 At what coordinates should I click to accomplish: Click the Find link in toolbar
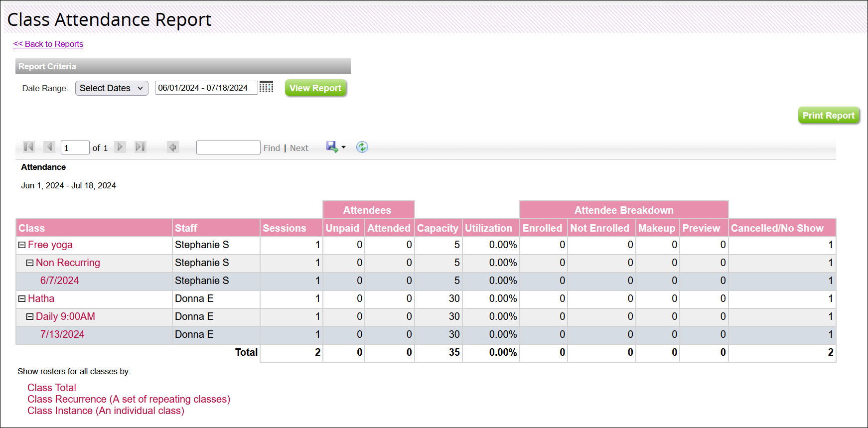coord(272,148)
